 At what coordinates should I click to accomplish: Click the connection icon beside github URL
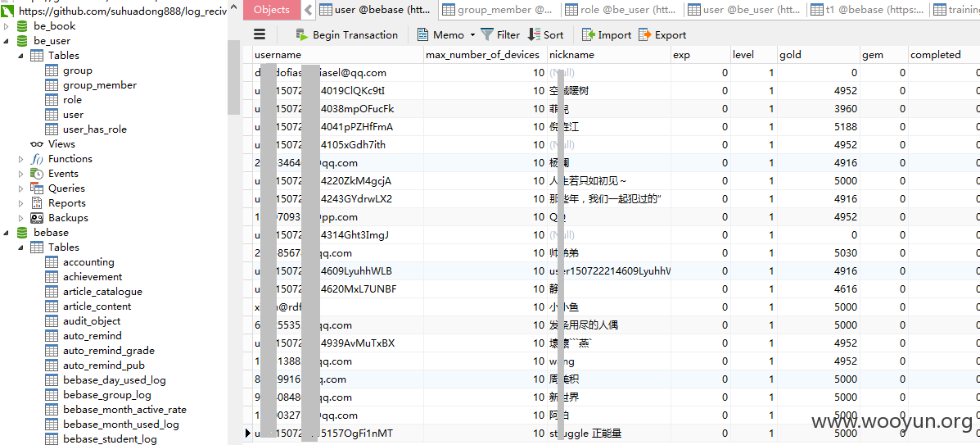pos(8,11)
